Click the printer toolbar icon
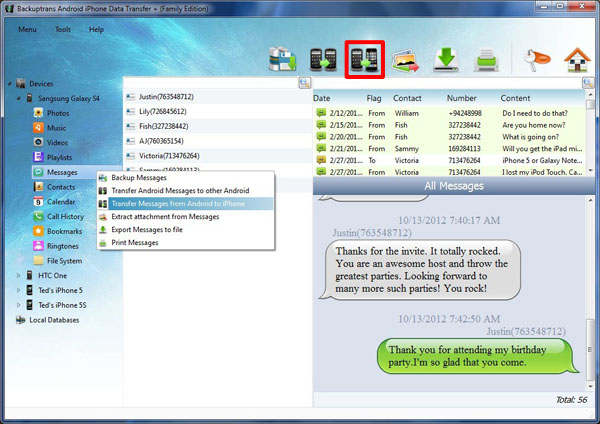 (486, 60)
